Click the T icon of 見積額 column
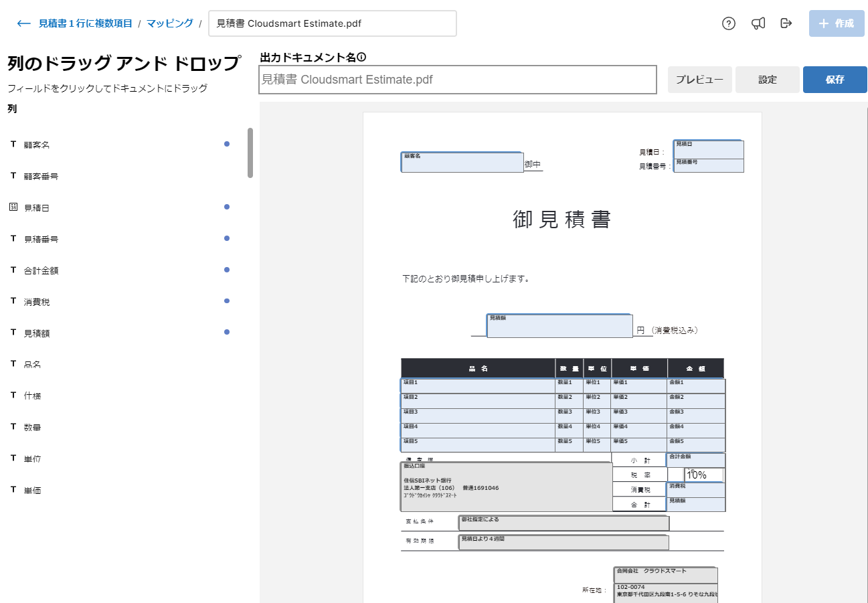This screenshot has width=868, height=603. pyautogui.click(x=13, y=333)
